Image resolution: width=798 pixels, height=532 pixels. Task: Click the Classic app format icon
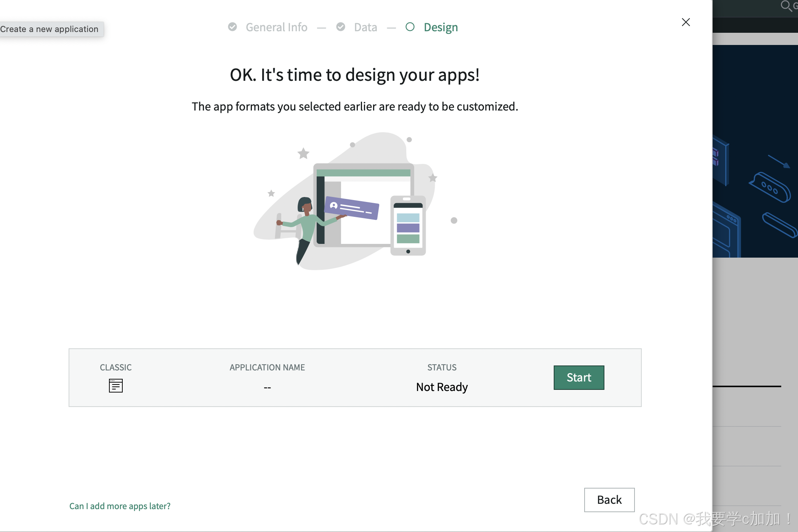tap(115, 386)
